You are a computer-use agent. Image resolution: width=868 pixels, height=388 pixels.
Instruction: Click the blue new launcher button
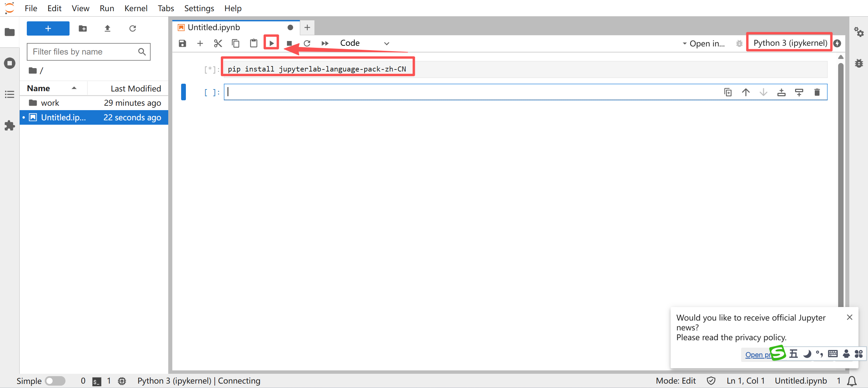point(48,28)
